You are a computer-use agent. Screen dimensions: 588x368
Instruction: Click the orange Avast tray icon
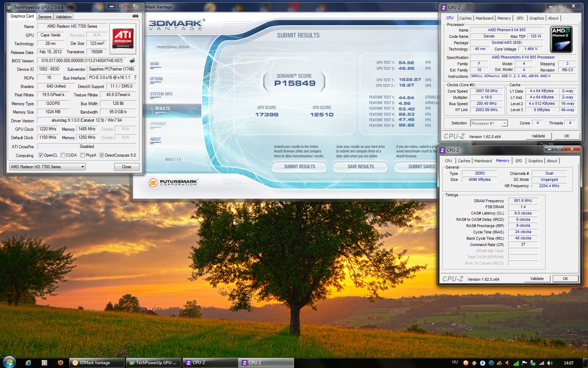point(465,363)
